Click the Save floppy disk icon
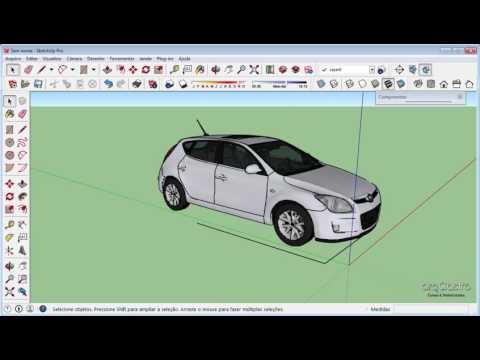480x360 pixels. click(38, 84)
